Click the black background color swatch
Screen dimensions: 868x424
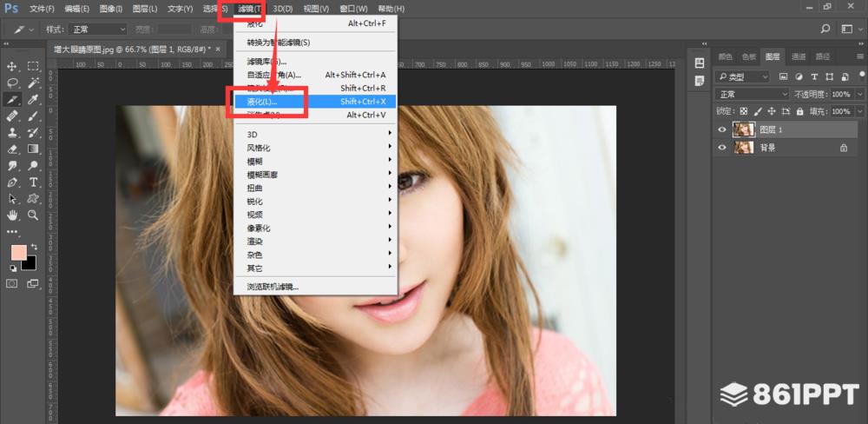coord(30,264)
